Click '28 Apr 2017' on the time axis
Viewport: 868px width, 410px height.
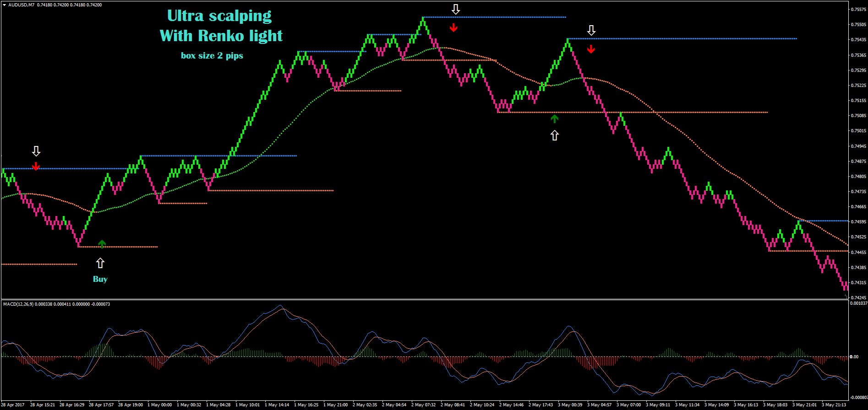[13, 405]
